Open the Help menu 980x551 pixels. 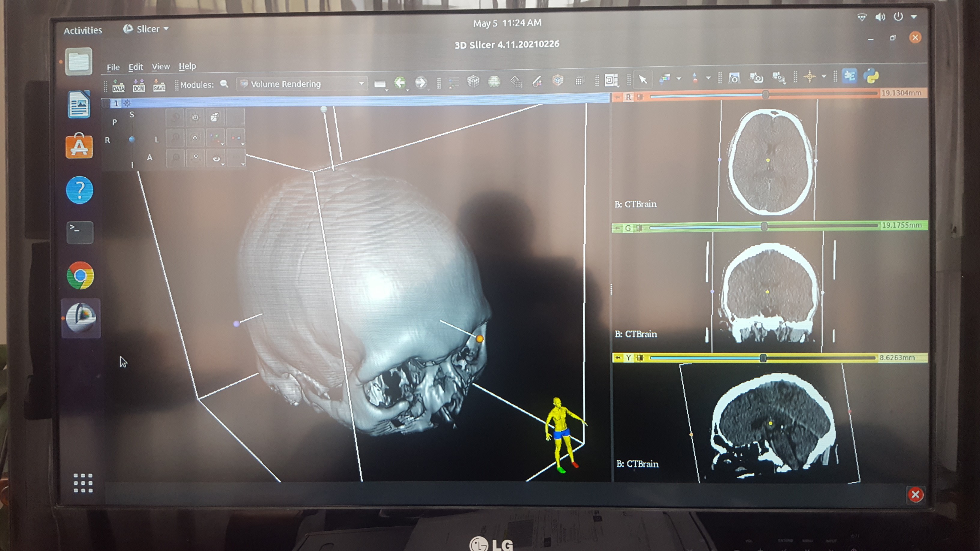(187, 66)
